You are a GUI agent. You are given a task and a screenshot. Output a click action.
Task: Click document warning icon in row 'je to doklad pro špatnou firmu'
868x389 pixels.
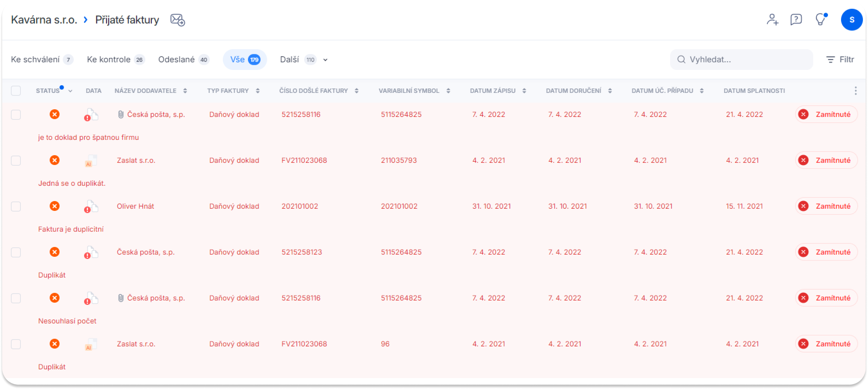pos(91,115)
